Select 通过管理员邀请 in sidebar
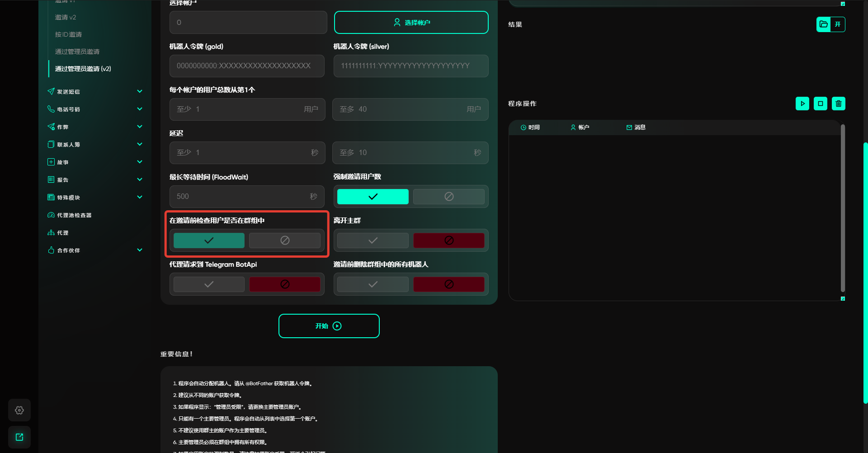Viewport: 868px width, 453px height. 77,52
